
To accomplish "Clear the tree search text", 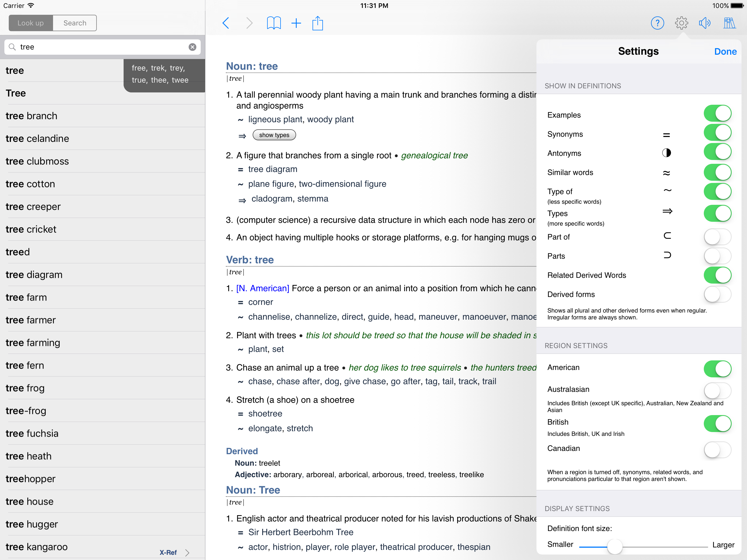I will (192, 47).
